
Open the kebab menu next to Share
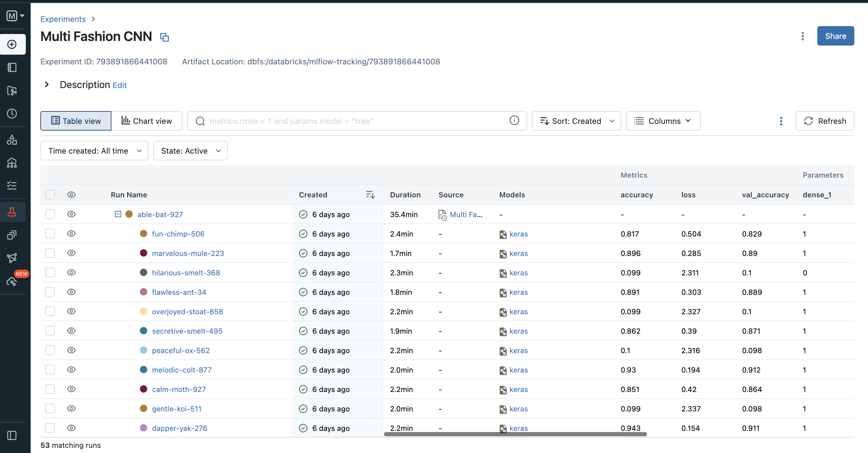coord(802,36)
